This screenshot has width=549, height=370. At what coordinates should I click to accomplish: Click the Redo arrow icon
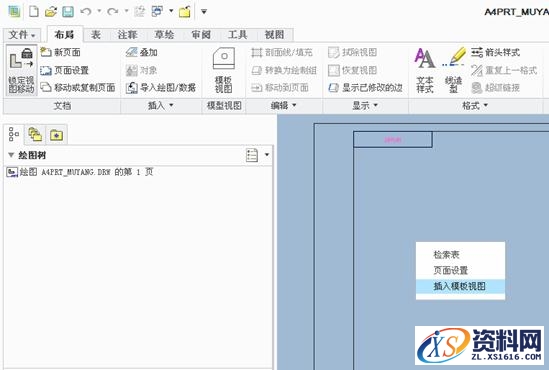[112, 12]
